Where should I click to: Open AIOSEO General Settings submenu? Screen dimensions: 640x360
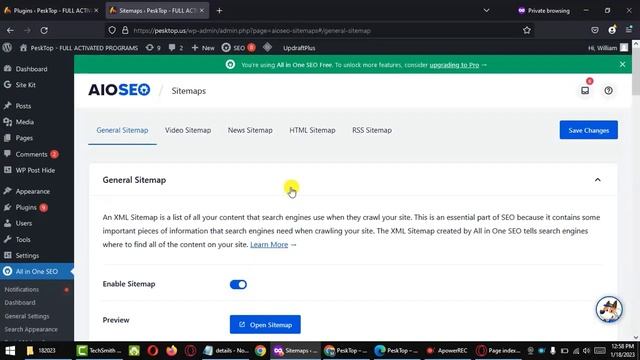coord(27,316)
